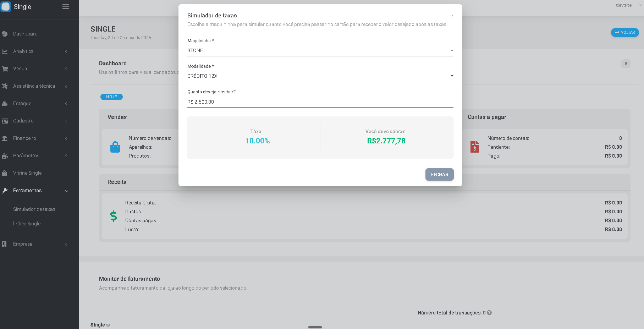
Task: Click the green dollar Receita icon
Action: pos(114,216)
